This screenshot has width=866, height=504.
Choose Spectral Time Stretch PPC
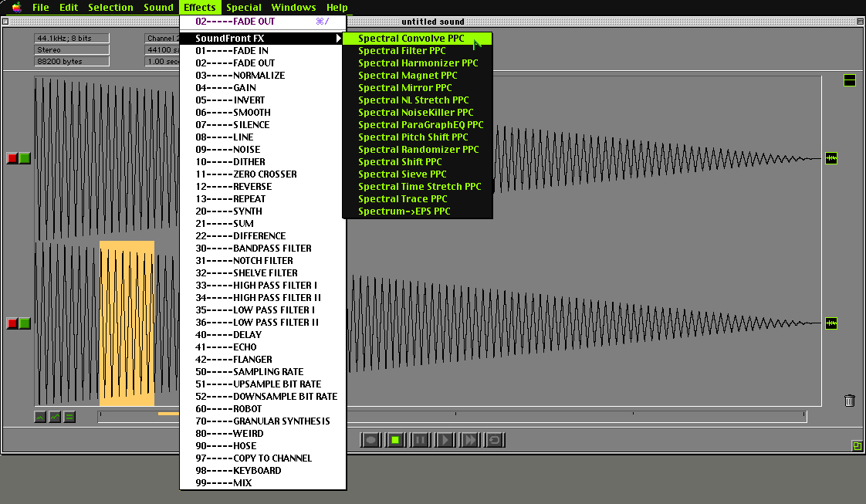pos(417,187)
